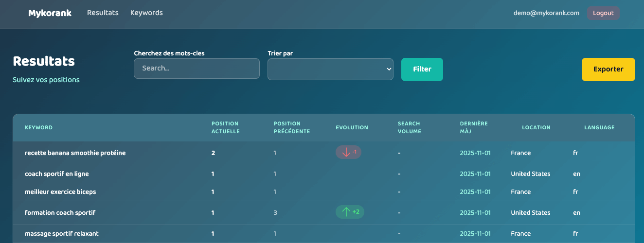Click the Evolution column header
The height and width of the screenshot is (243, 644).
[x=352, y=127]
